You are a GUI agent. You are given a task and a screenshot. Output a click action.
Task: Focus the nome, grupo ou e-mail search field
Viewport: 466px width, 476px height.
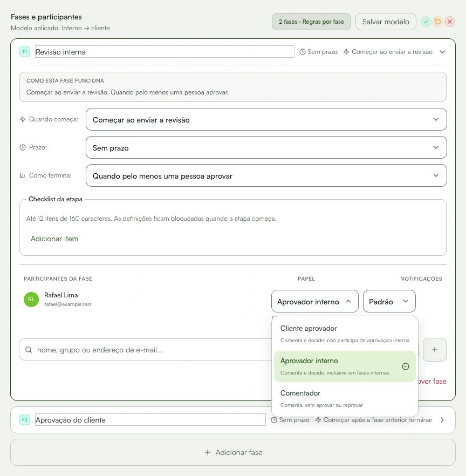coord(146,350)
